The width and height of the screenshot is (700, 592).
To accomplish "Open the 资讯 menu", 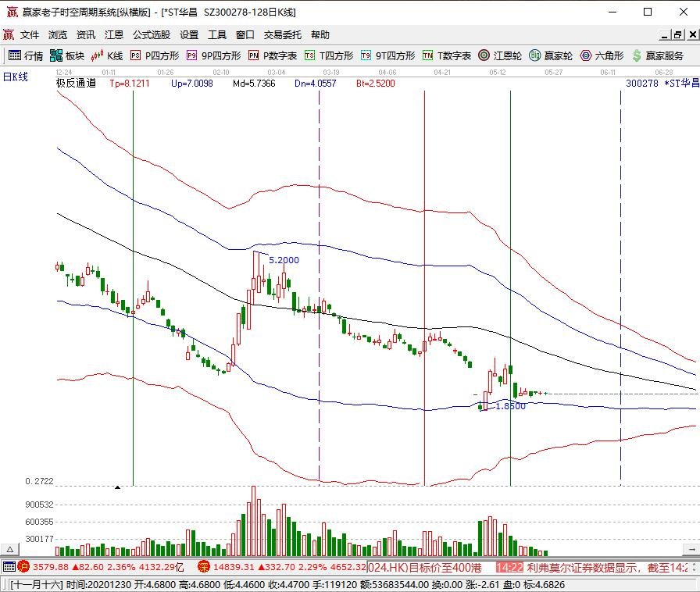I will point(86,35).
